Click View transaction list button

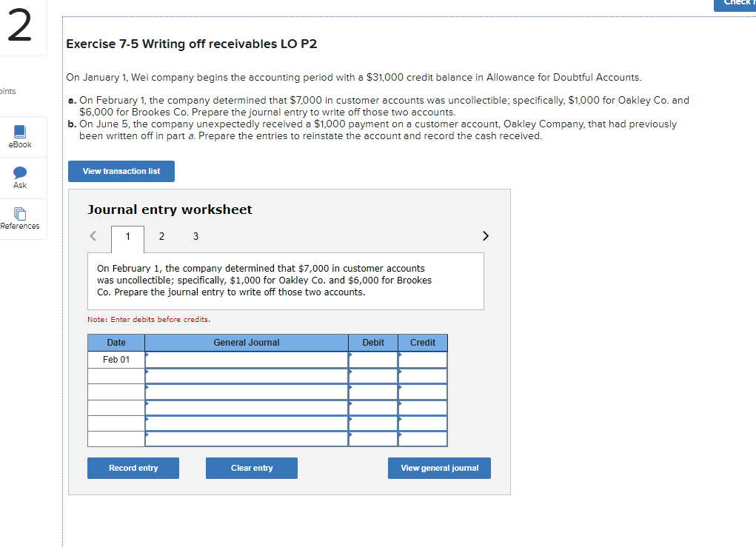pos(121,171)
